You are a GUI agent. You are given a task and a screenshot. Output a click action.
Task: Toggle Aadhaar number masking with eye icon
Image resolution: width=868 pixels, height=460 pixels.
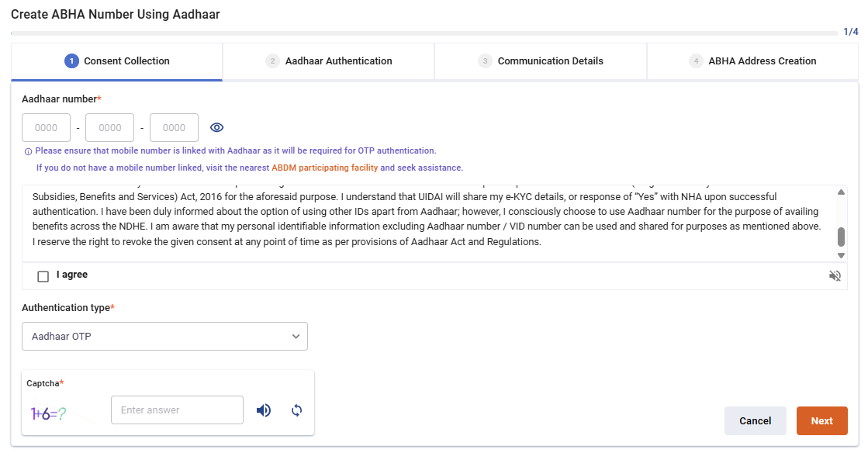click(217, 127)
